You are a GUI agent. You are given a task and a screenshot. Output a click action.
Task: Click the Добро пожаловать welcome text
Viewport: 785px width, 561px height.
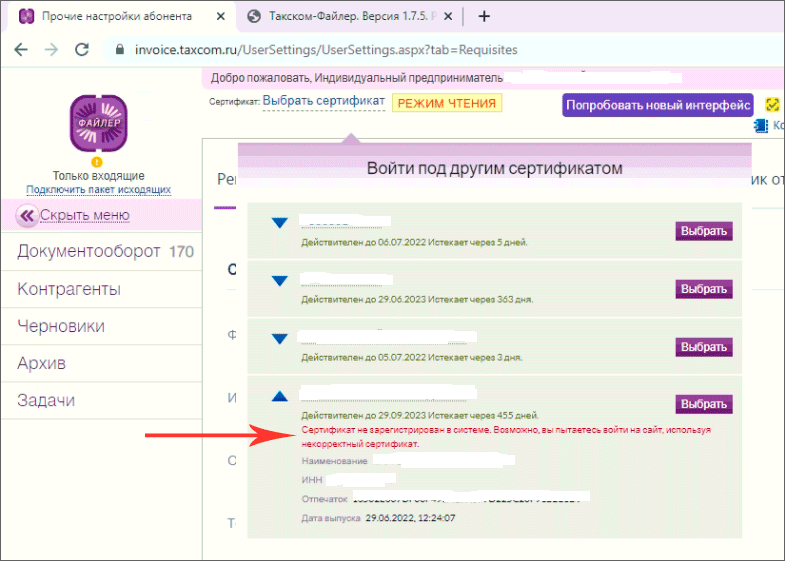(x=356, y=78)
